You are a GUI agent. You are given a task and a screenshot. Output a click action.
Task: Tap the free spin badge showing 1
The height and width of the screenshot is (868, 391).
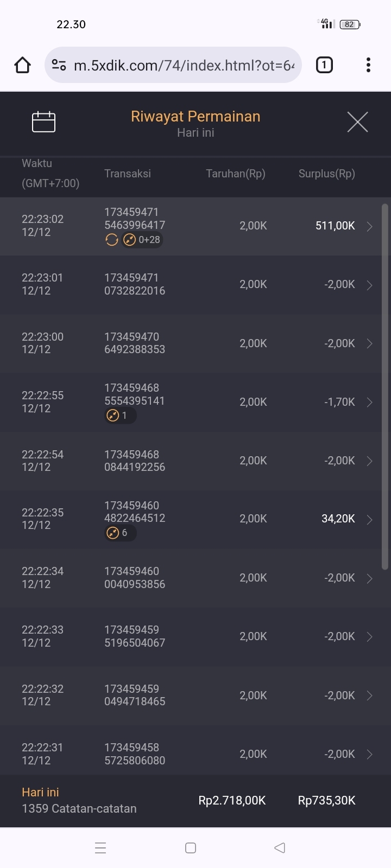(x=120, y=416)
